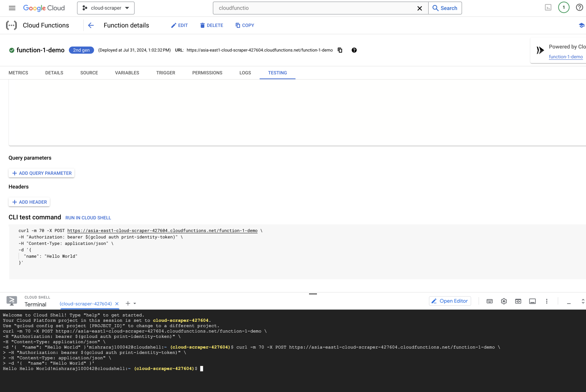Viewport: 586px width, 392px height.
Task: Toggle the Cloud Shell on-screen keyboard icon
Action: [x=490, y=301]
